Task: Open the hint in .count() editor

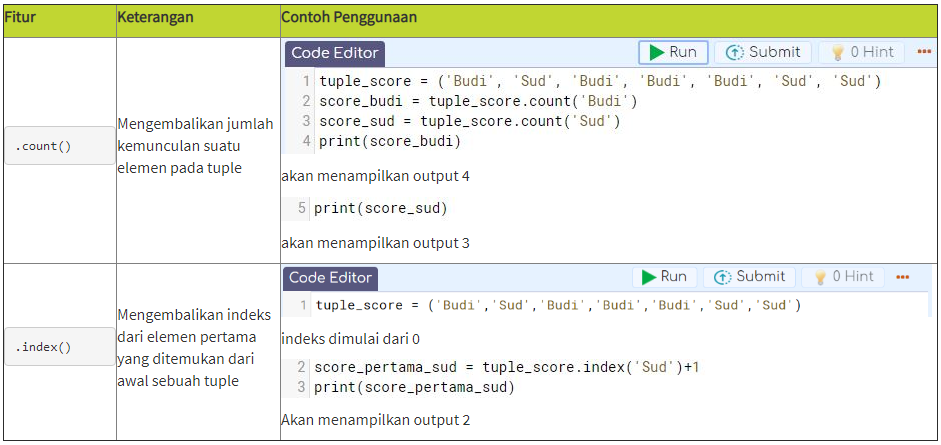Action: coord(861,52)
